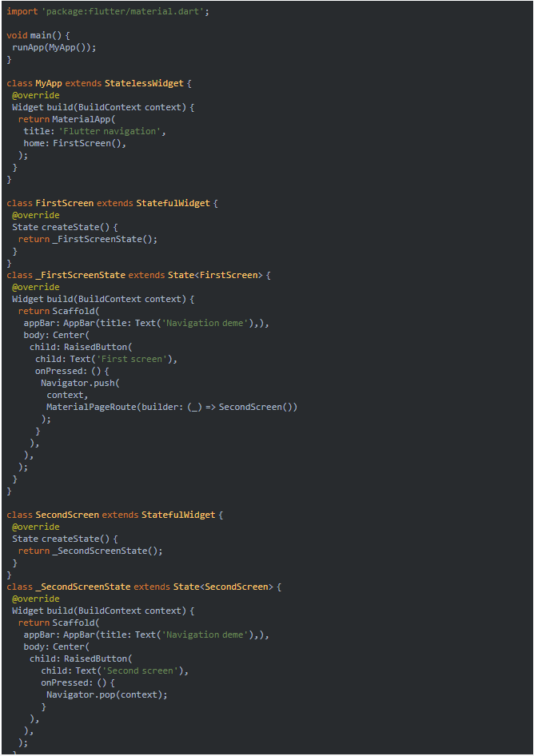534x756 pixels.
Task: Click the string 'Second screen'
Action: (x=141, y=670)
